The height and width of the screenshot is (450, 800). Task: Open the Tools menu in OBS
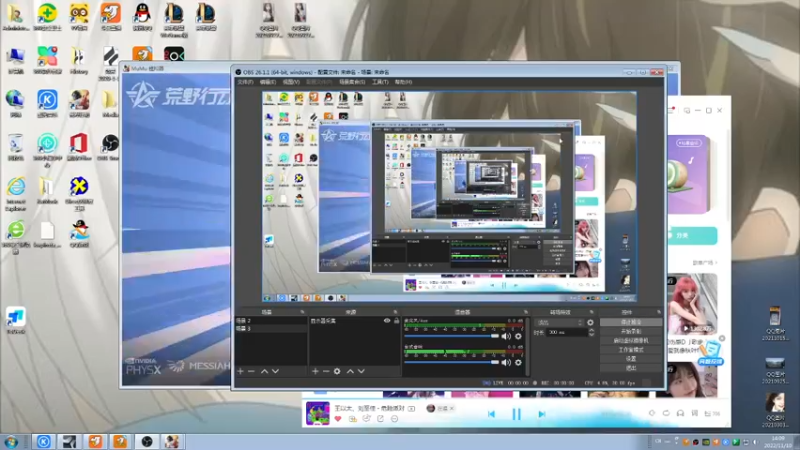click(x=380, y=82)
